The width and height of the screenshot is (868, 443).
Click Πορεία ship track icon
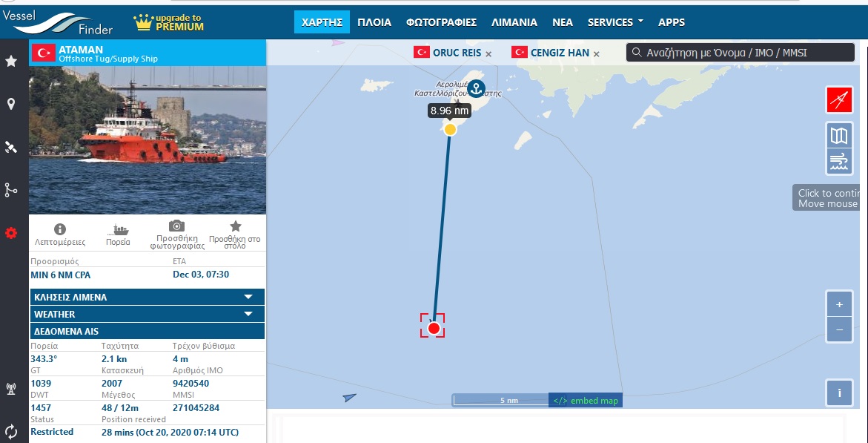[118, 229]
